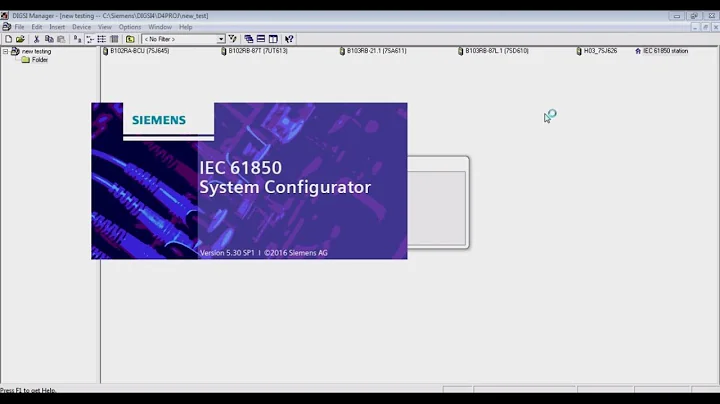Image resolution: width=720 pixels, height=404 pixels.
Task: Select the B103RB-21.1 (7SA611) device icon
Action: (342, 51)
